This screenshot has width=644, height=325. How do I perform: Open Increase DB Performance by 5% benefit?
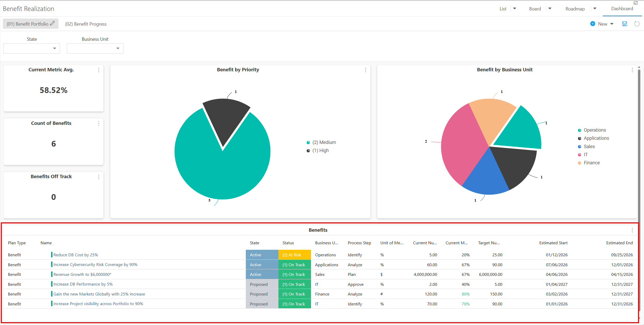point(83,284)
